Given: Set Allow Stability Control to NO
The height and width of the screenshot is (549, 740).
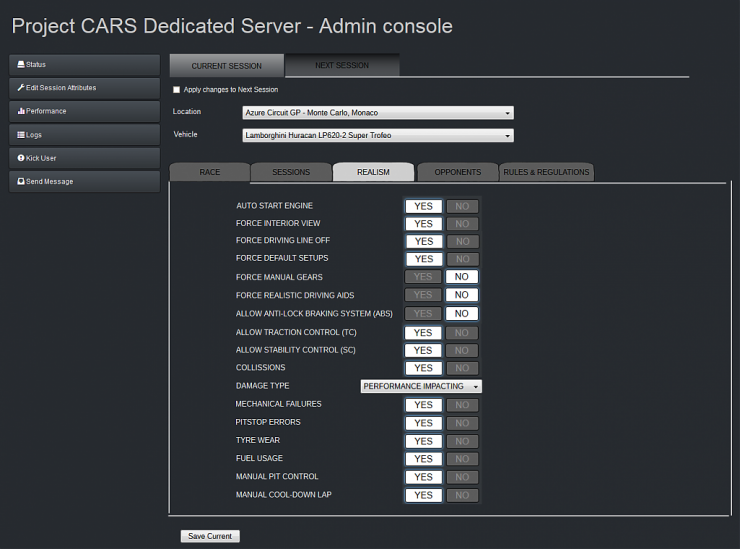Looking at the screenshot, I should (462, 350).
